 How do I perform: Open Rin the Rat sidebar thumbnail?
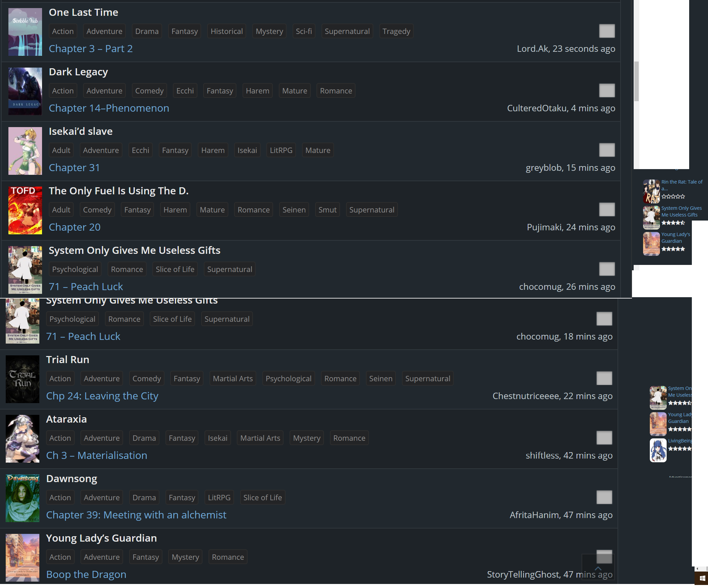(x=651, y=191)
